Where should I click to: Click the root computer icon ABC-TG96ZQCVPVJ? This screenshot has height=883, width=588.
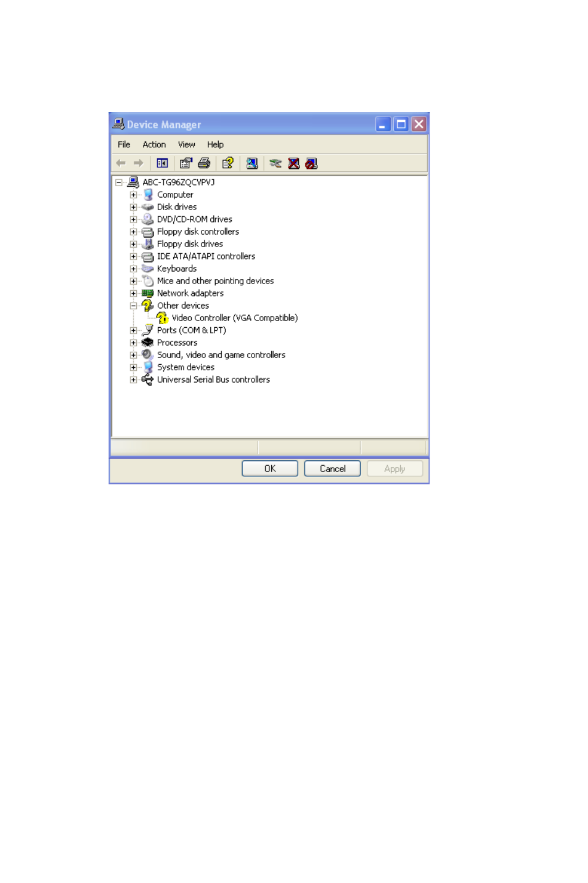click(x=133, y=182)
